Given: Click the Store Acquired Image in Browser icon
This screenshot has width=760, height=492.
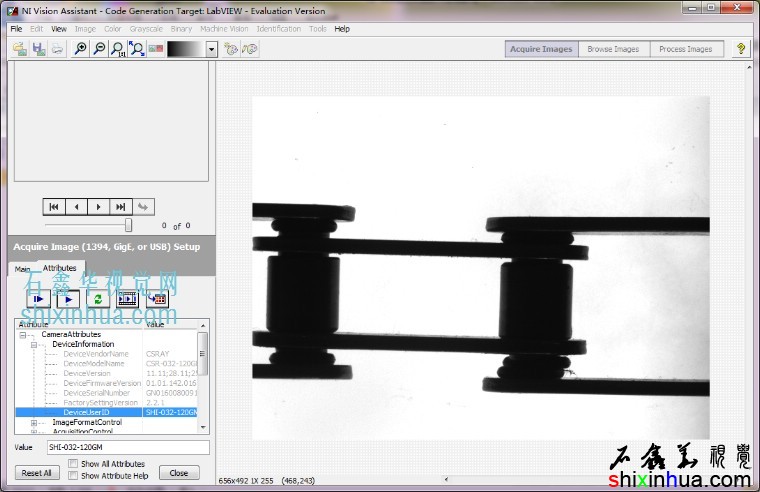Looking at the screenshot, I should (158, 300).
